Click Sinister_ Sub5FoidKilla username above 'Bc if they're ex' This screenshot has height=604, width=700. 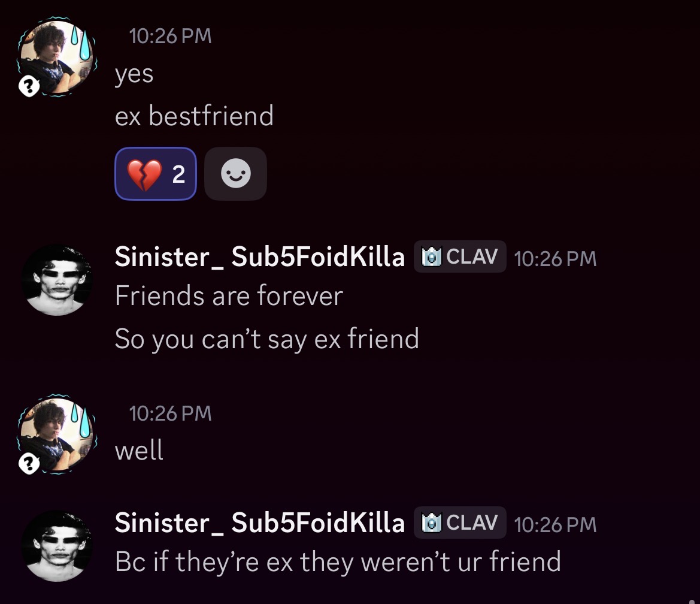(x=259, y=523)
